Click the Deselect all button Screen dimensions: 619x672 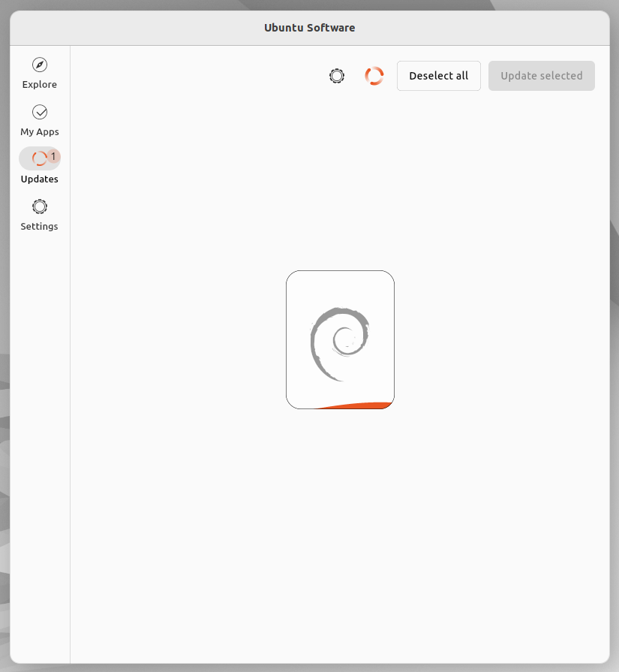(439, 76)
